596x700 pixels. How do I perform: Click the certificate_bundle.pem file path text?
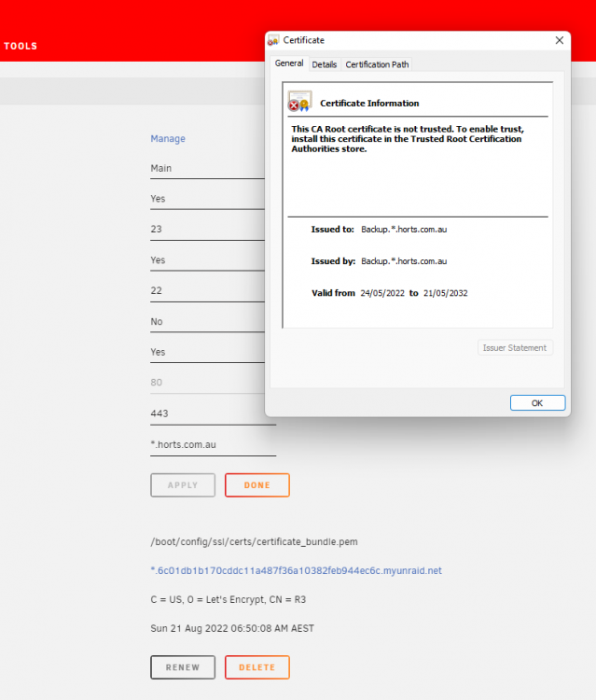pos(255,542)
